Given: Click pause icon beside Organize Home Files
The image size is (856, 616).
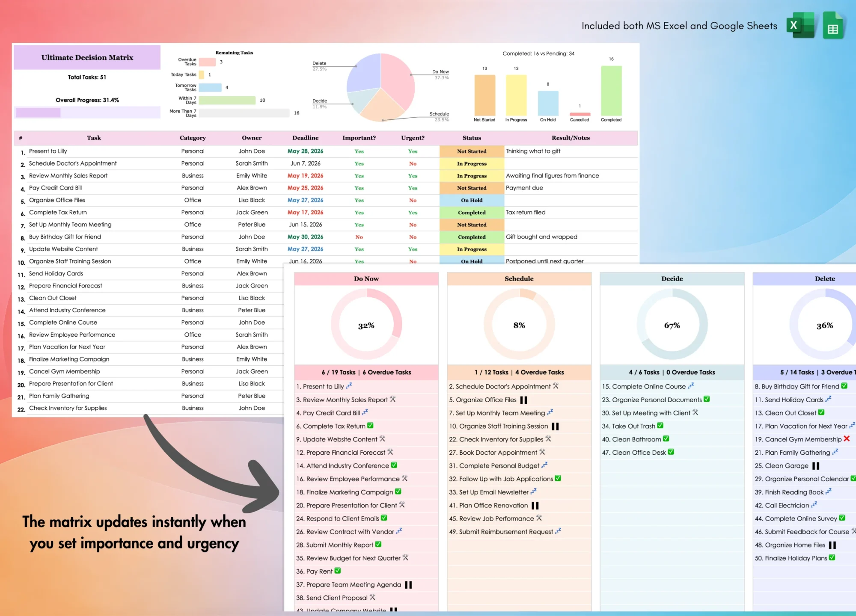Looking at the screenshot, I should point(832,545).
